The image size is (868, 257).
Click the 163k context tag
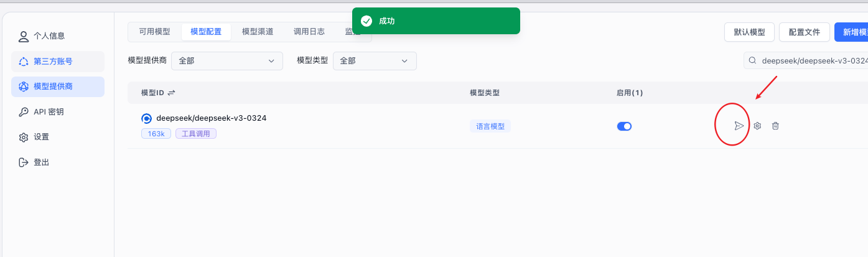(156, 134)
